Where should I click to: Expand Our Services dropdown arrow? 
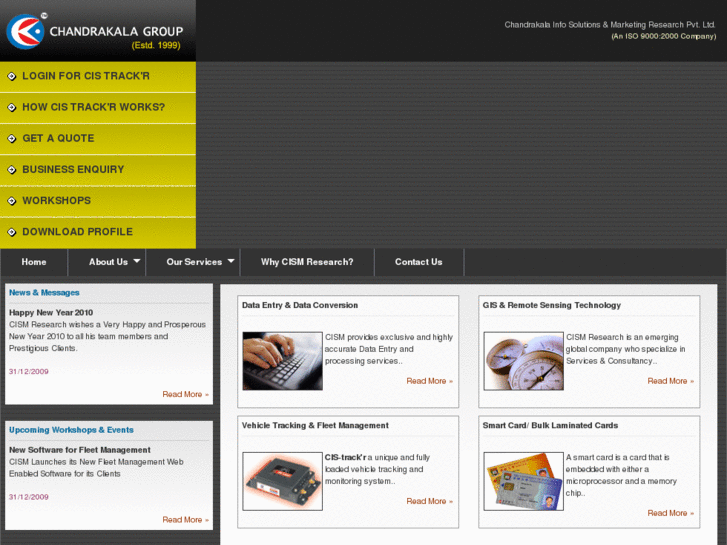click(231, 261)
